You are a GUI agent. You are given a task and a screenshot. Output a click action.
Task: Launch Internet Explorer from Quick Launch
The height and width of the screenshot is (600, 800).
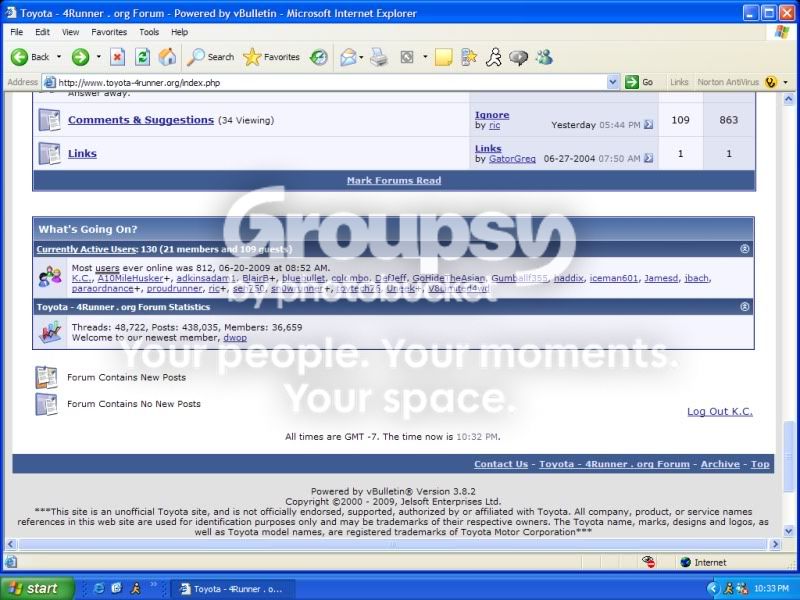click(x=99, y=589)
